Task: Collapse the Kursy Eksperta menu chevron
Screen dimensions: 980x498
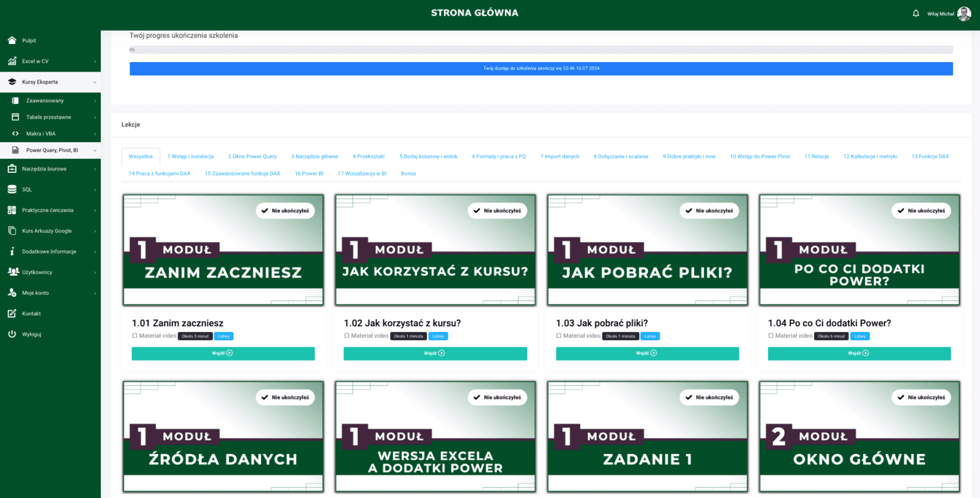Action: 94,82
